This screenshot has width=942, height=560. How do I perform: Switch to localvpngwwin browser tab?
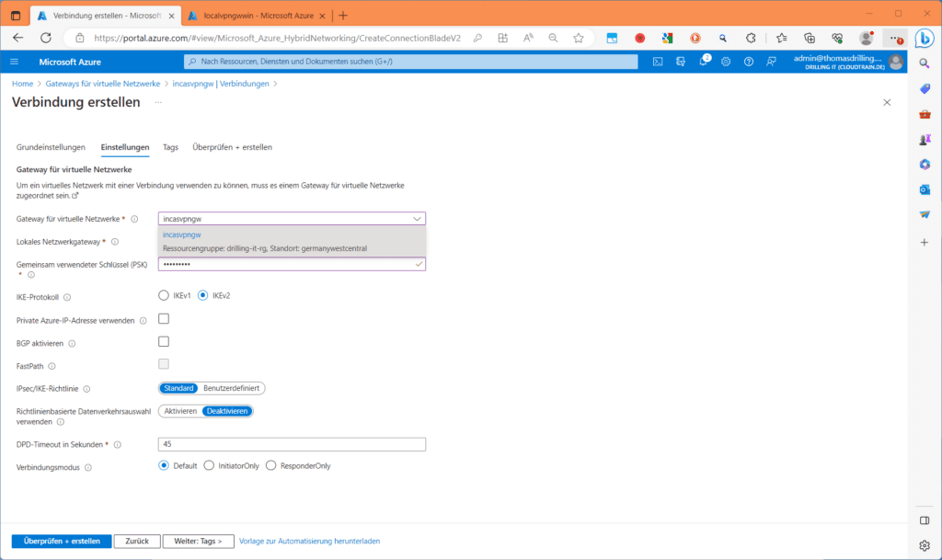pyautogui.click(x=258, y=16)
